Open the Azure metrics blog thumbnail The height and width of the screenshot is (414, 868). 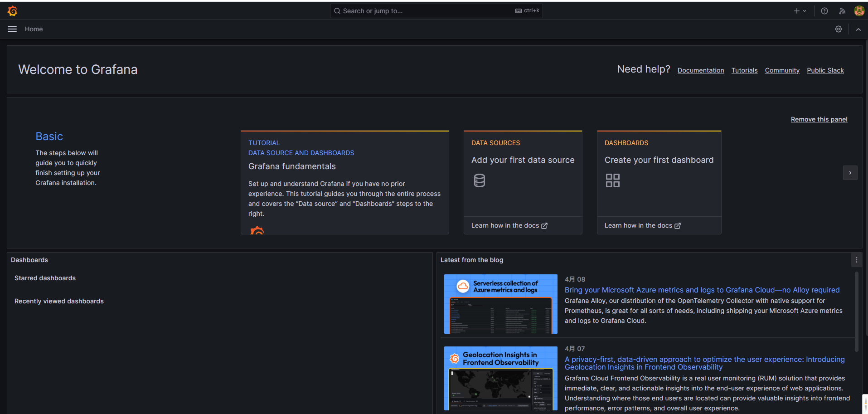pos(500,304)
